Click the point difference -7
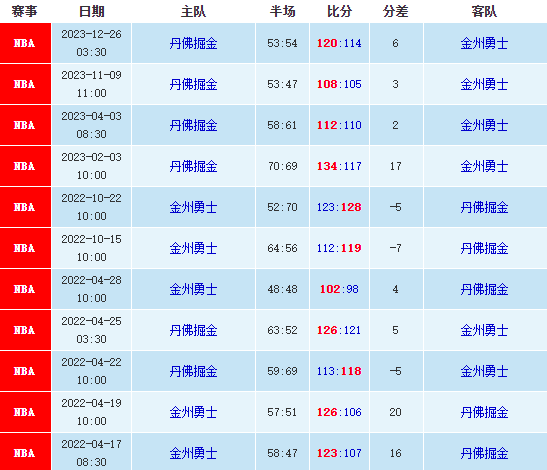This screenshot has height=470, width=547. tap(395, 248)
